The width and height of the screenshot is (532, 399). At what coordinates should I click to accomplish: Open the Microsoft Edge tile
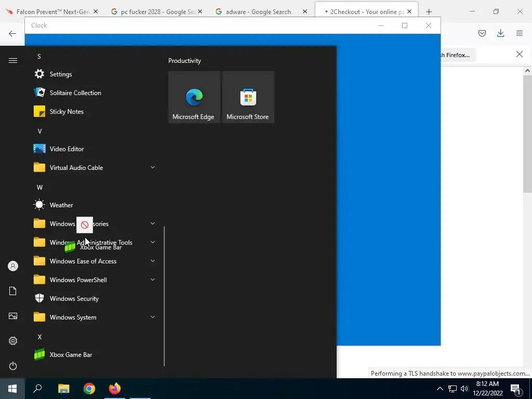194,97
